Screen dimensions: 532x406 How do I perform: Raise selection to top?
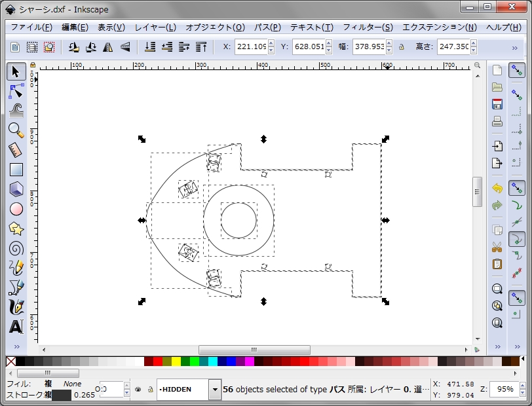[x=201, y=47]
